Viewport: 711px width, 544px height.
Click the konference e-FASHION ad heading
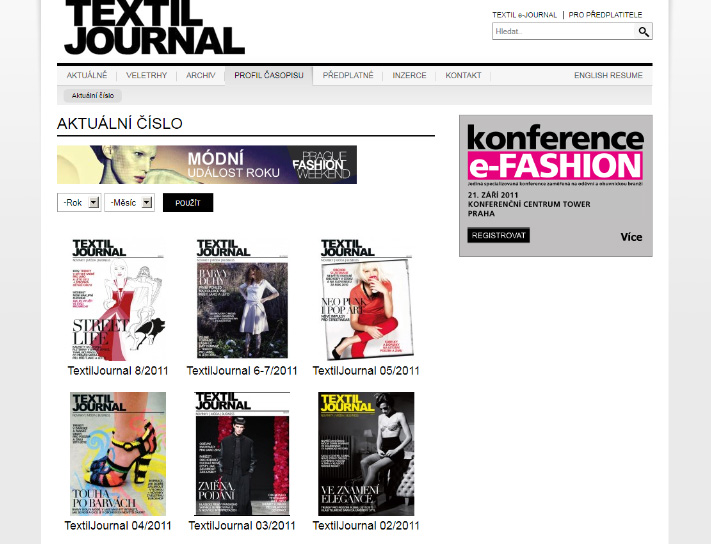click(x=555, y=152)
